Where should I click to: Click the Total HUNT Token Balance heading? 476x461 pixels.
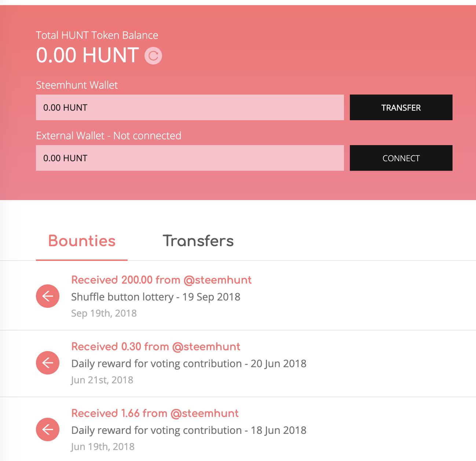(x=97, y=35)
